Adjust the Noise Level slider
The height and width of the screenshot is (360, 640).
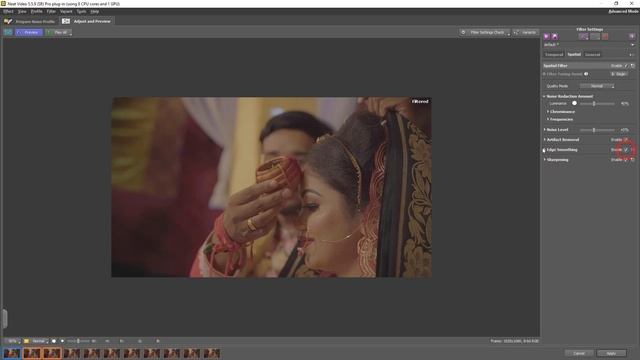pos(597,130)
